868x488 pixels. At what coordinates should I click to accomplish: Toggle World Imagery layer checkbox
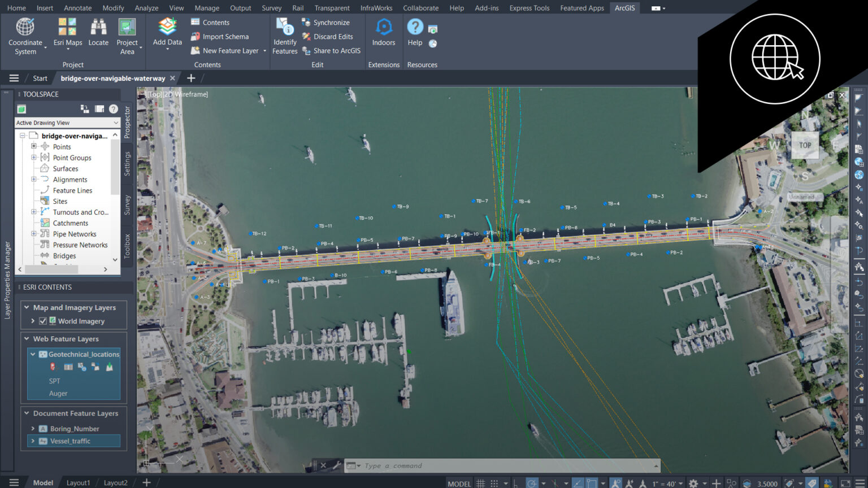pyautogui.click(x=42, y=321)
